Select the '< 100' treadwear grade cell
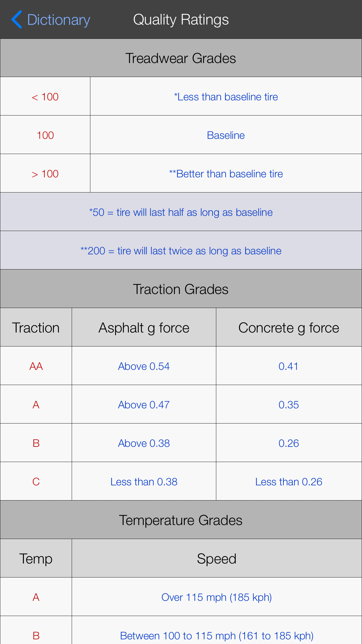This screenshot has height=644, width=362. 45,96
